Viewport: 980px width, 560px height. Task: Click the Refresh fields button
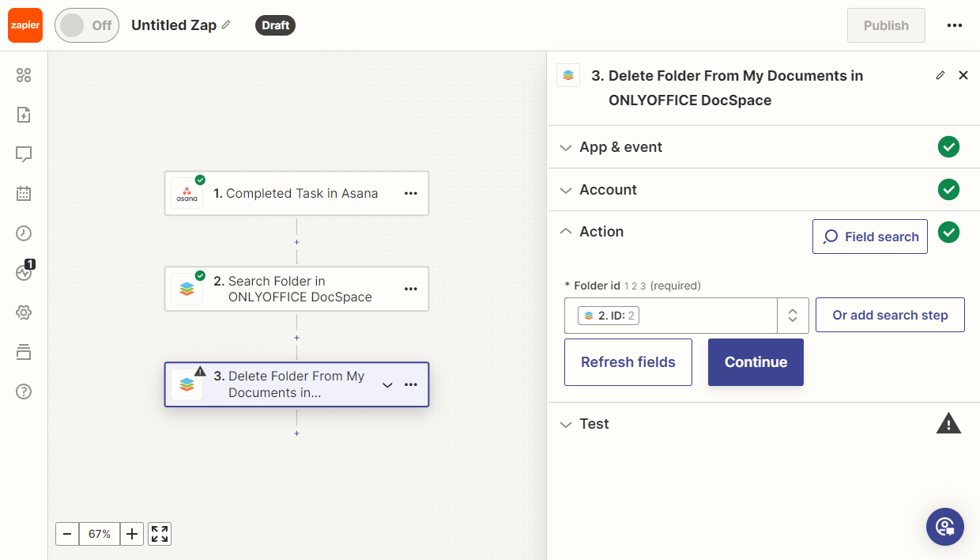(x=628, y=362)
